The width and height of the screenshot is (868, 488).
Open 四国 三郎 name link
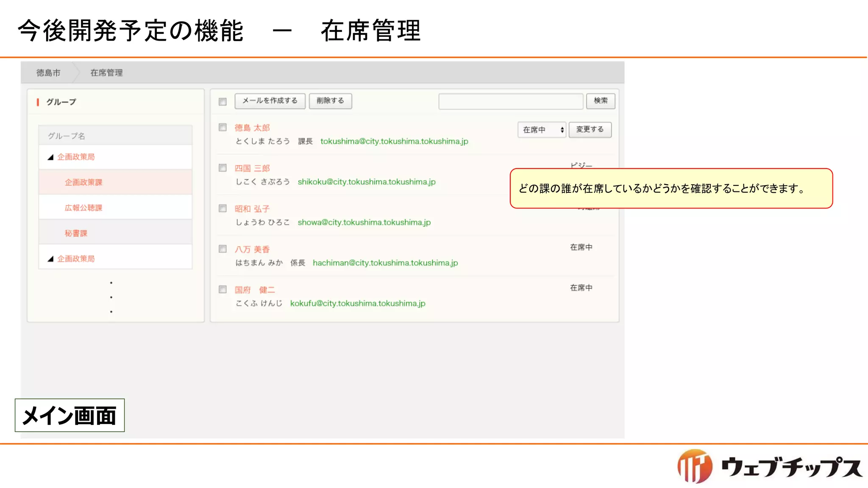252,168
